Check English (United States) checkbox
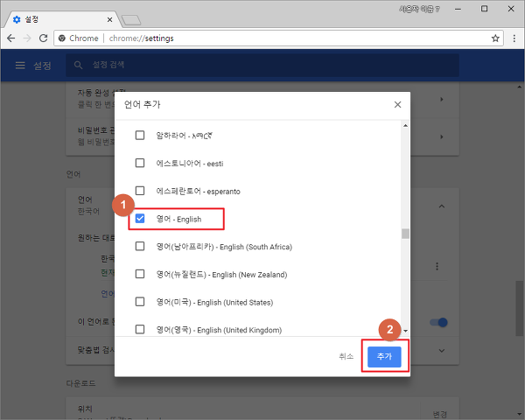 pos(140,302)
